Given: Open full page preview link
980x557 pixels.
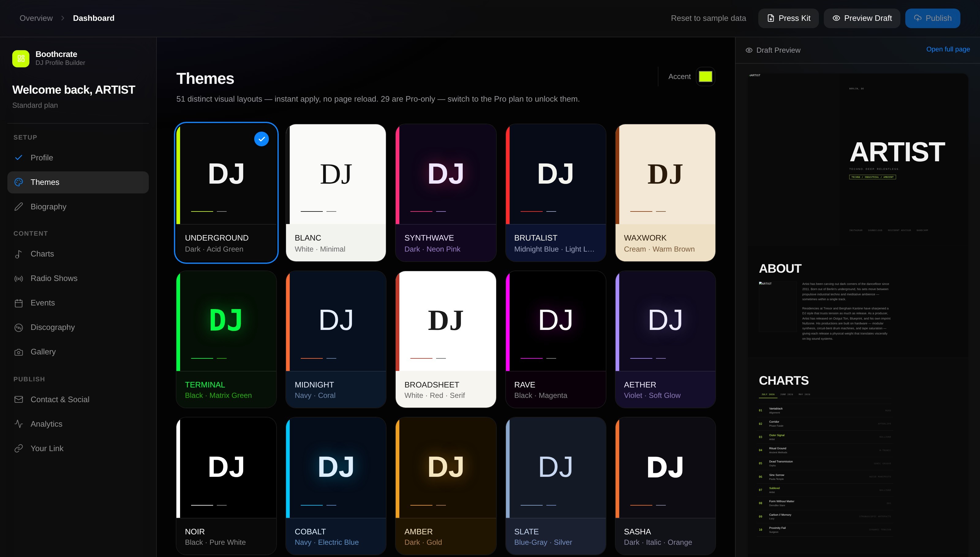Looking at the screenshot, I should pyautogui.click(x=948, y=49).
